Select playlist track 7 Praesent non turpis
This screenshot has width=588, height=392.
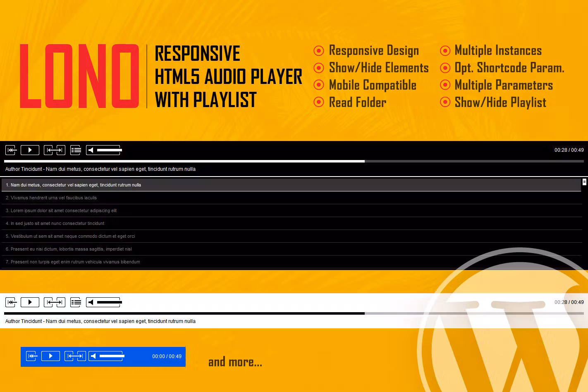point(292,262)
